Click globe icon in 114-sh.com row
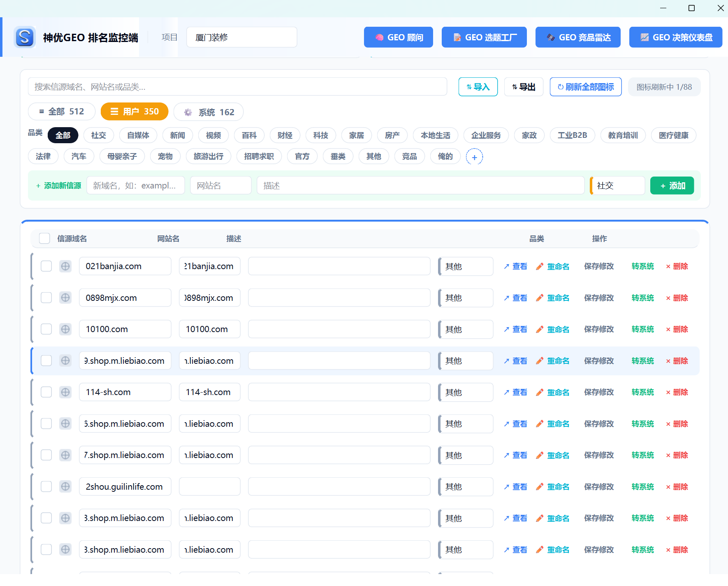728x586 pixels. click(x=65, y=392)
